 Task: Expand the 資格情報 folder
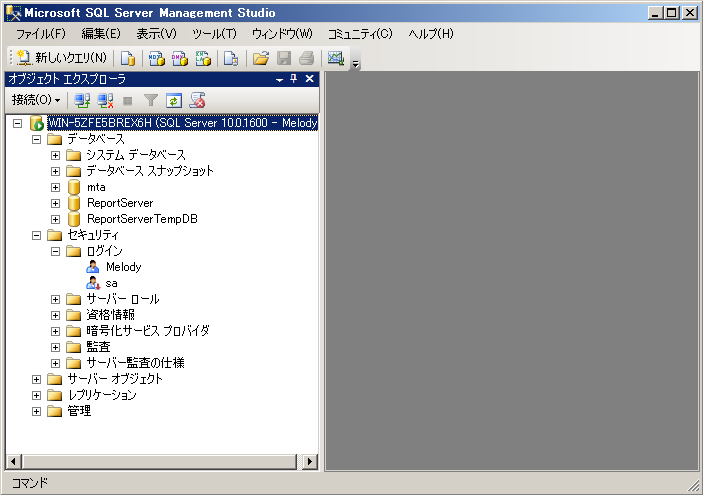(55, 315)
